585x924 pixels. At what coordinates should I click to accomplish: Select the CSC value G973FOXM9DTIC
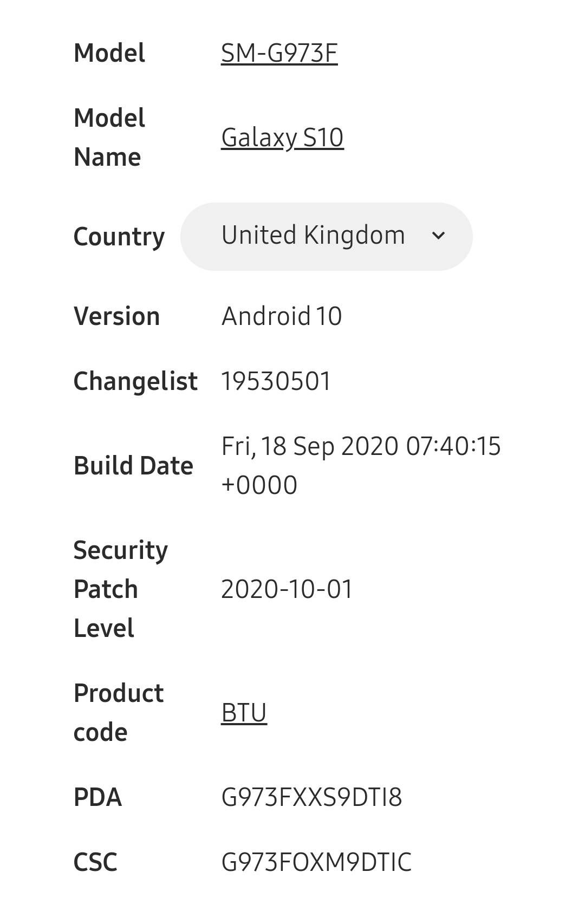316,862
